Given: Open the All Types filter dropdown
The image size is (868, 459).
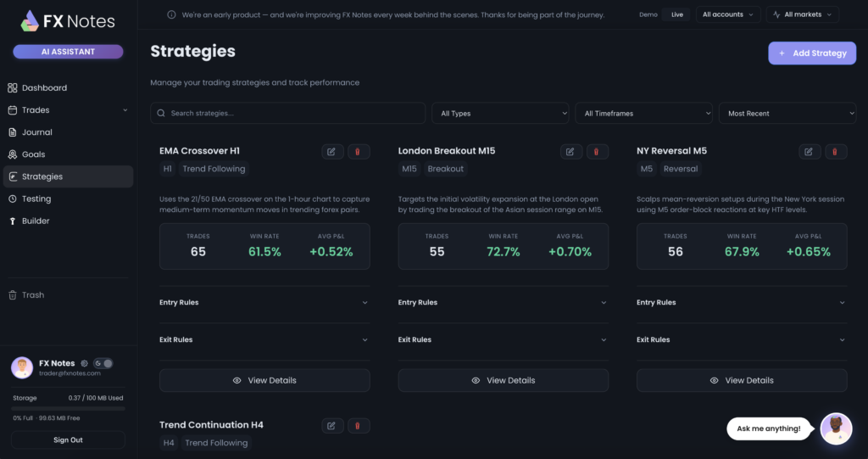Looking at the screenshot, I should click(500, 114).
